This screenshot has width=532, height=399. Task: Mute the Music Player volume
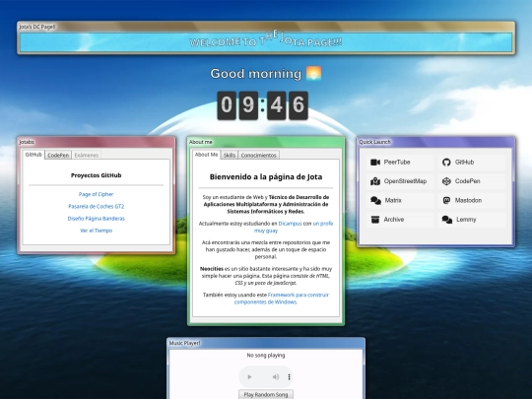(276, 377)
